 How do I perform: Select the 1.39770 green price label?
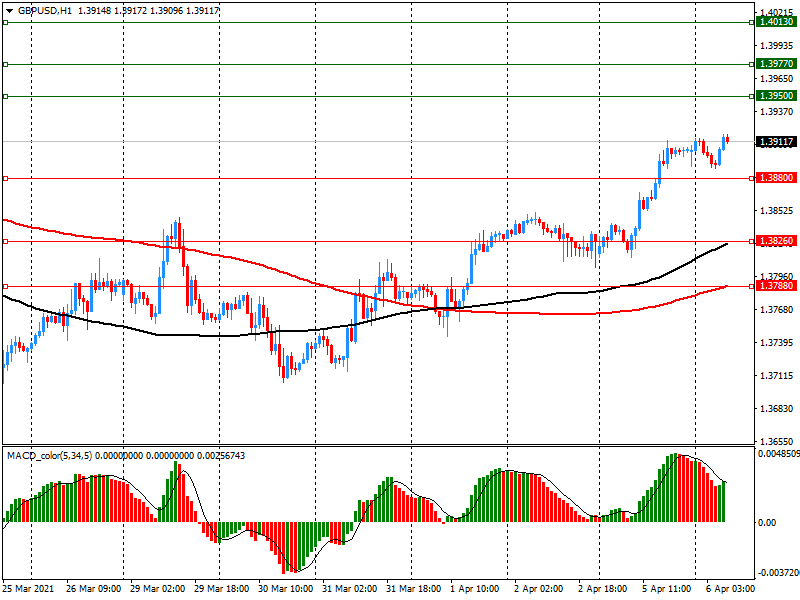[x=776, y=64]
